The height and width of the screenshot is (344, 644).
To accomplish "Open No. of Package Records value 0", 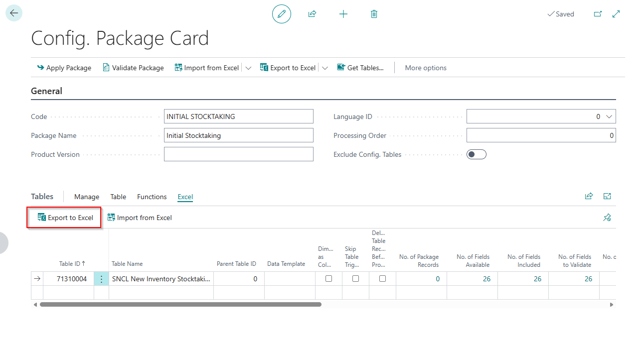I will (438, 279).
